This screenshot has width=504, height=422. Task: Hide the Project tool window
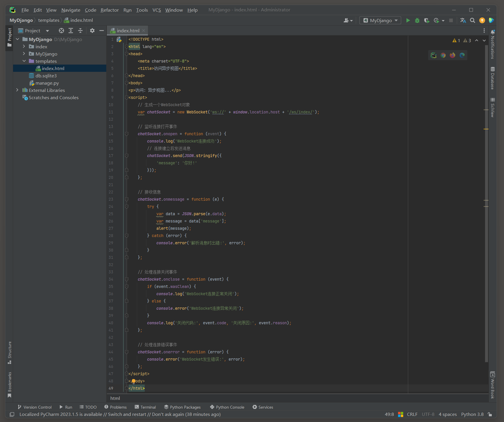click(x=101, y=31)
